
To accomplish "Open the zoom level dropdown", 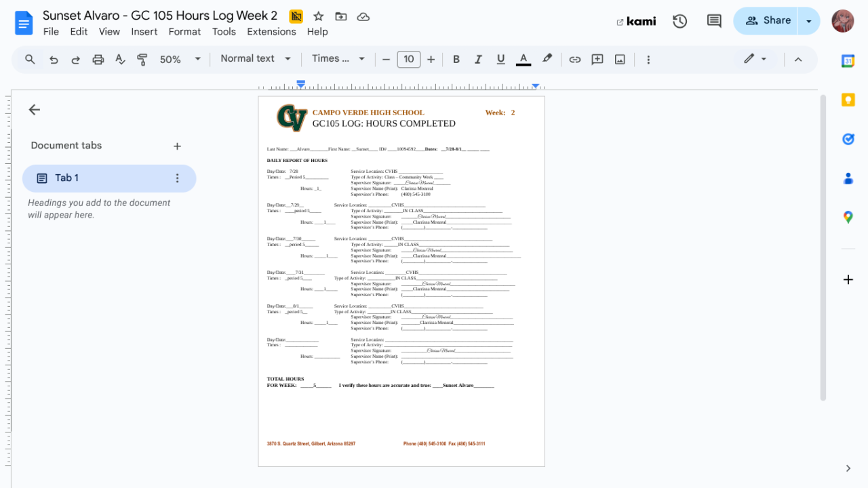I will click(x=180, y=60).
